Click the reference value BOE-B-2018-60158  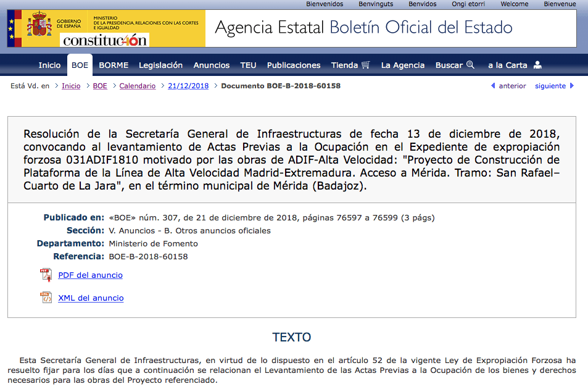click(148, 257)
